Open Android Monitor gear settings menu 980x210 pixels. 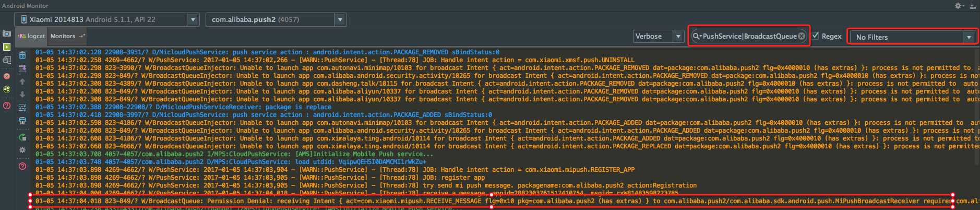coord(960,6)
